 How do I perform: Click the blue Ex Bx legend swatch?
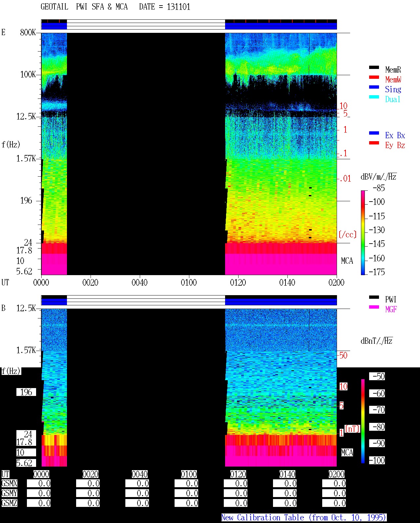point(374,133)
